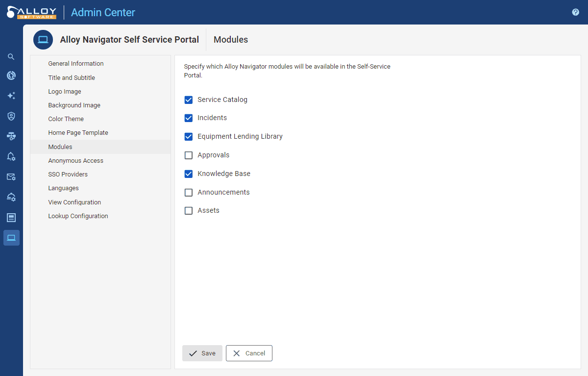Click the Cancel button

point(249,353)
